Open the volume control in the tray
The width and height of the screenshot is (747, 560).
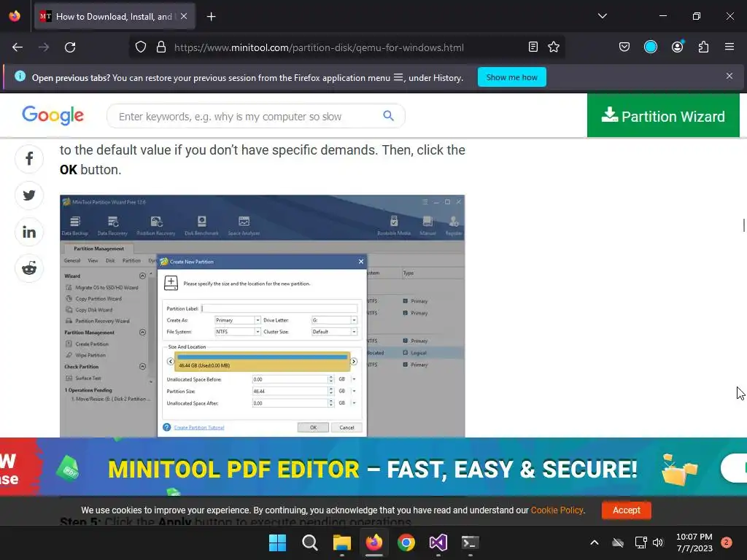click(658, 542)
